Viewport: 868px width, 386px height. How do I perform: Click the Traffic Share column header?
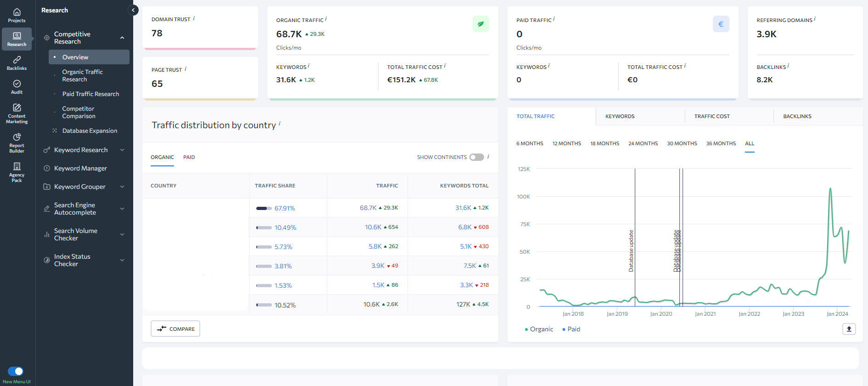pos(275,186)
